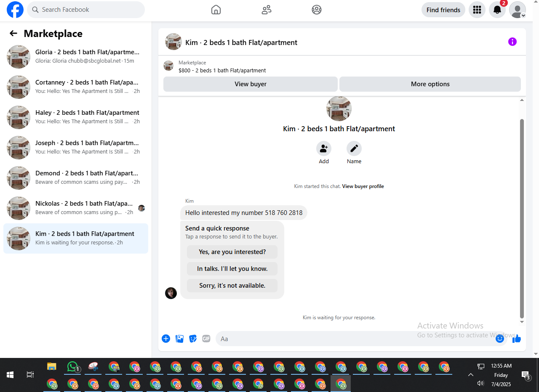Choose a GIF with the GIF icon
This screenshot has width=539, height=392.
coord(206,339)
